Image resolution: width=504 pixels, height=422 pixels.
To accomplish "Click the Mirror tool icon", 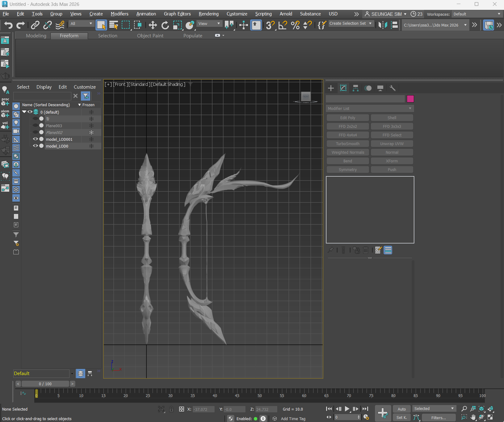I will 383,25.
